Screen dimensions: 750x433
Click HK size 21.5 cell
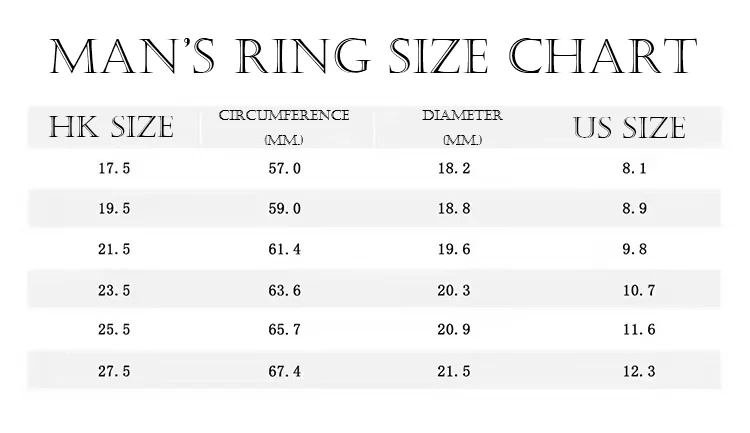[x=114, y=250]
